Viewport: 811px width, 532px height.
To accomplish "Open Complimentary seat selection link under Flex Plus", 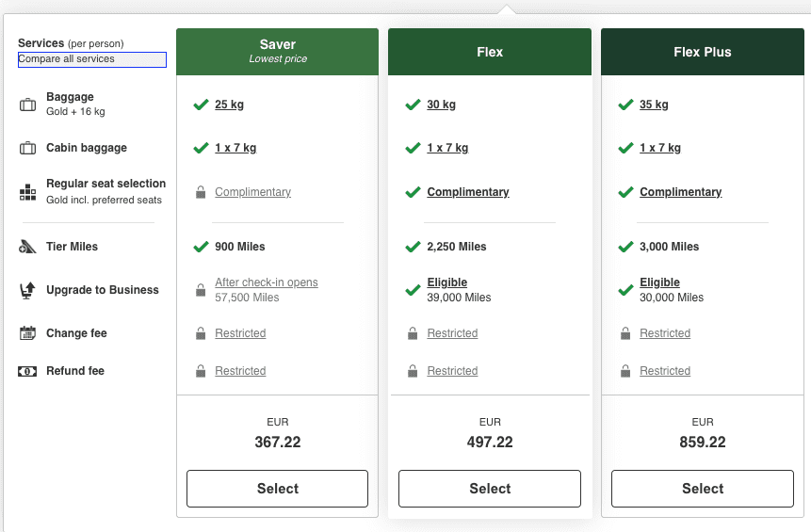I will coord(681,192).
